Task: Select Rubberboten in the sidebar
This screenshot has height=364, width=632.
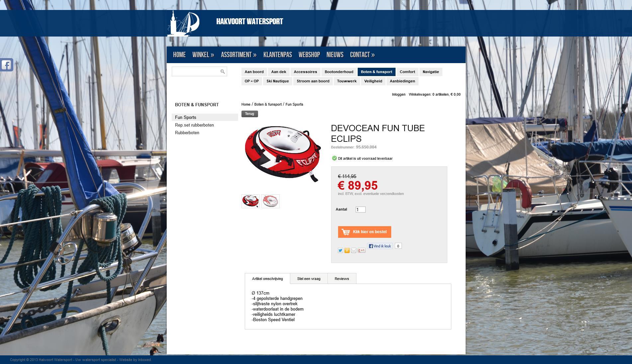Action: pos(187,133)
